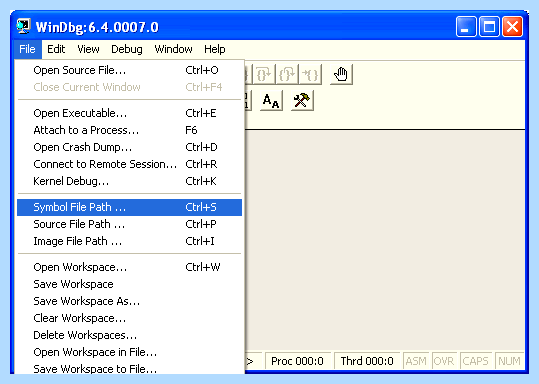Viewport: 539px width, 384px height.
Task: Click the hand breakpoint toolbar icon
Action: click(x=341, y=74)
